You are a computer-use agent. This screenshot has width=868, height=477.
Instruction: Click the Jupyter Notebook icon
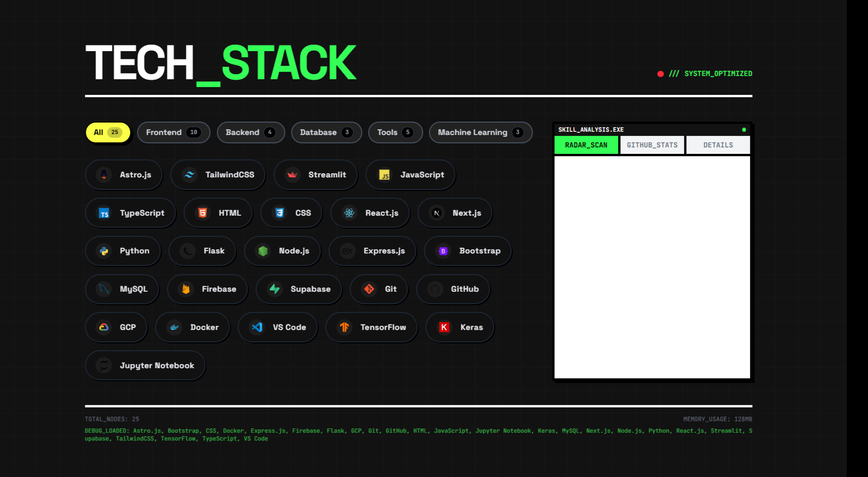(x=104, y=365)
